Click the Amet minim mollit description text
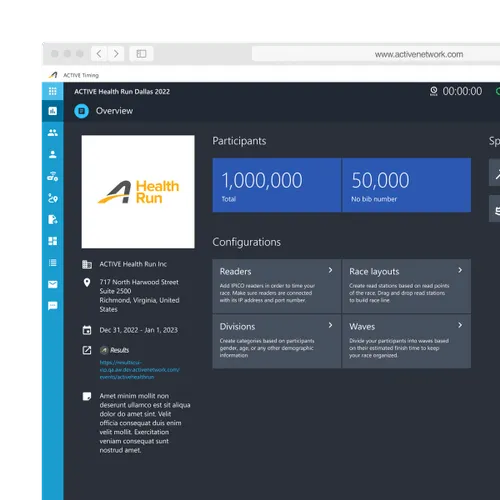The width and height of the screenshot is (500, 500). (145, 423)
